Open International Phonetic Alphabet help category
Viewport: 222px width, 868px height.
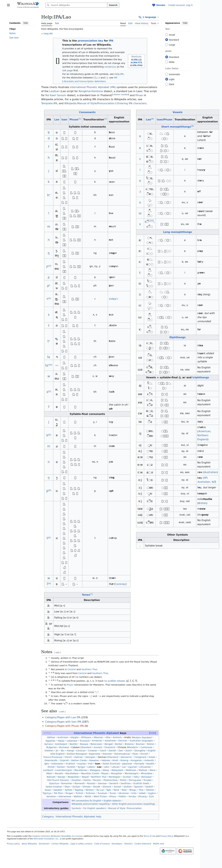pos(78,817)
